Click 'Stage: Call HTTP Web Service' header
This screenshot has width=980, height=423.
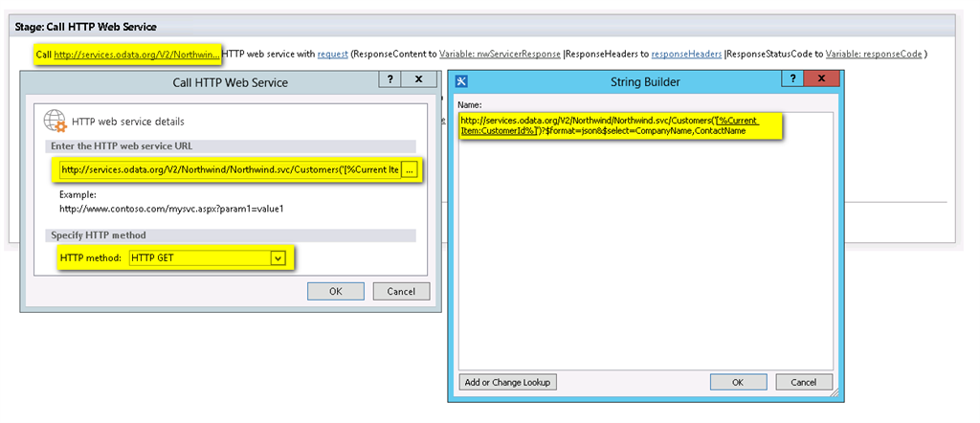[x=85, y=27]
